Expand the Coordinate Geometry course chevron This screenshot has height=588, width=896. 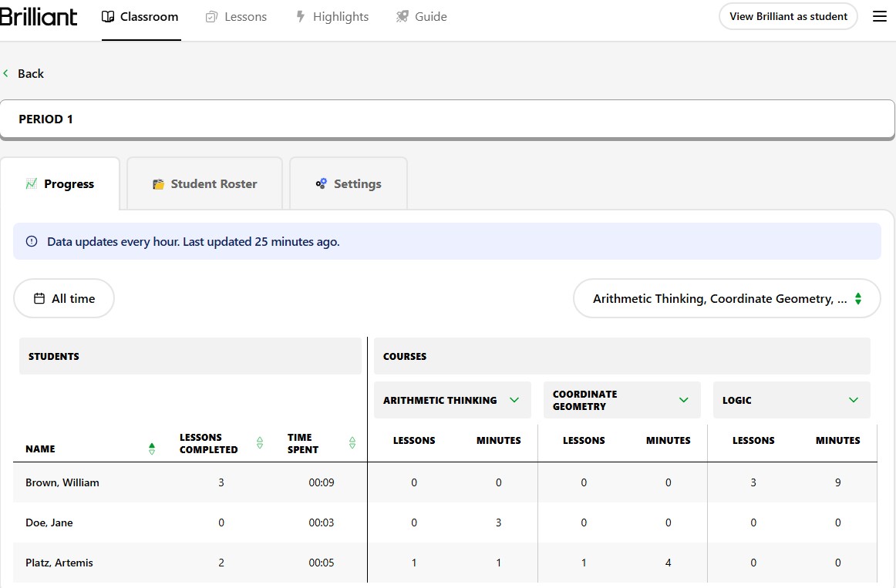tap(683, 400)
